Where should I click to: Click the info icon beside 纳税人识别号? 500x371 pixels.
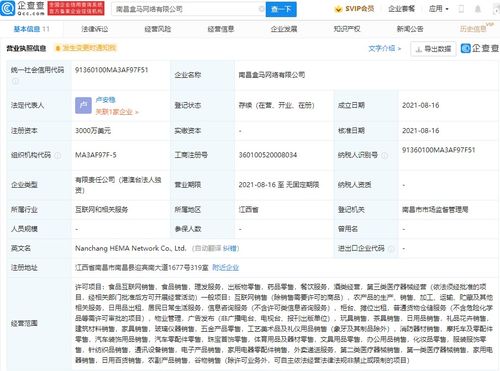385,155
